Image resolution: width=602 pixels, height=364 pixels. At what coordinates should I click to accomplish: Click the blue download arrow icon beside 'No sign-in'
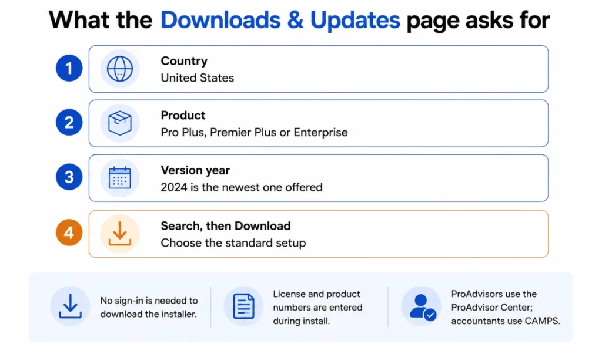[71, 306]
